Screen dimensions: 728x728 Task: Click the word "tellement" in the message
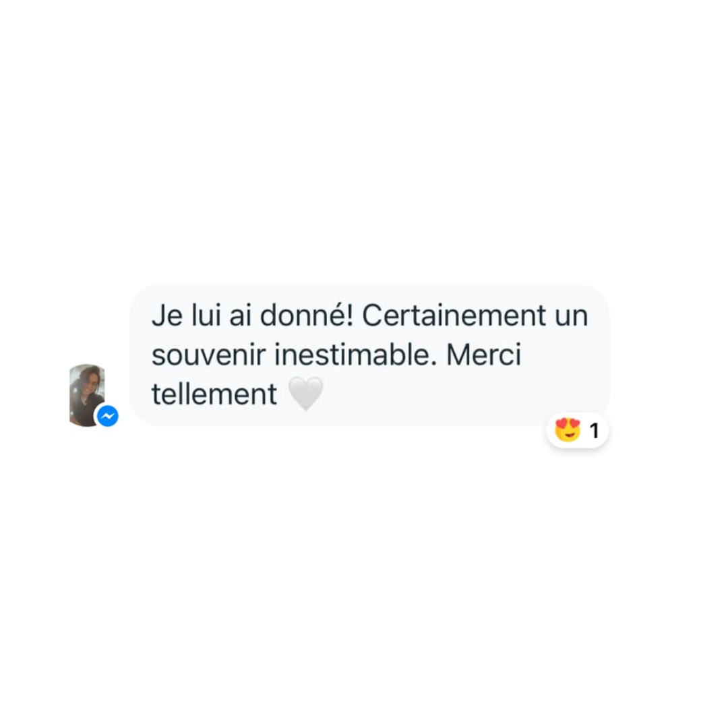(214, 394)
